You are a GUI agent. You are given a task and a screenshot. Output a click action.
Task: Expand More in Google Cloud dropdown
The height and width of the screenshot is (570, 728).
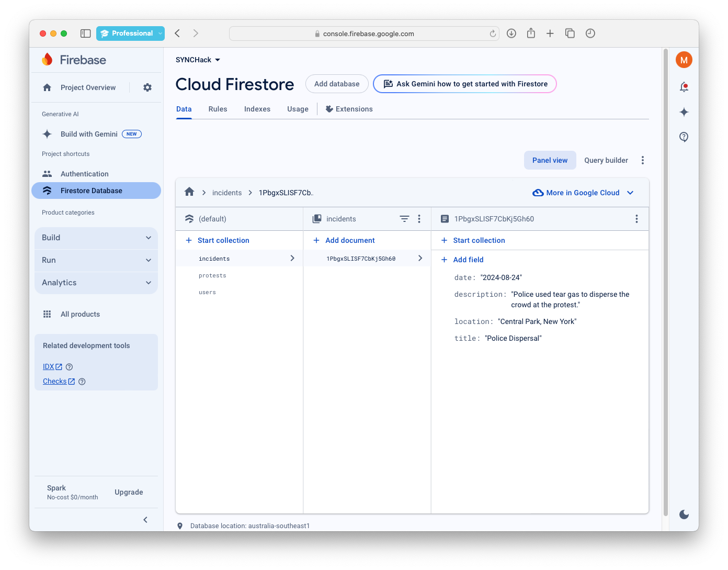583,193
